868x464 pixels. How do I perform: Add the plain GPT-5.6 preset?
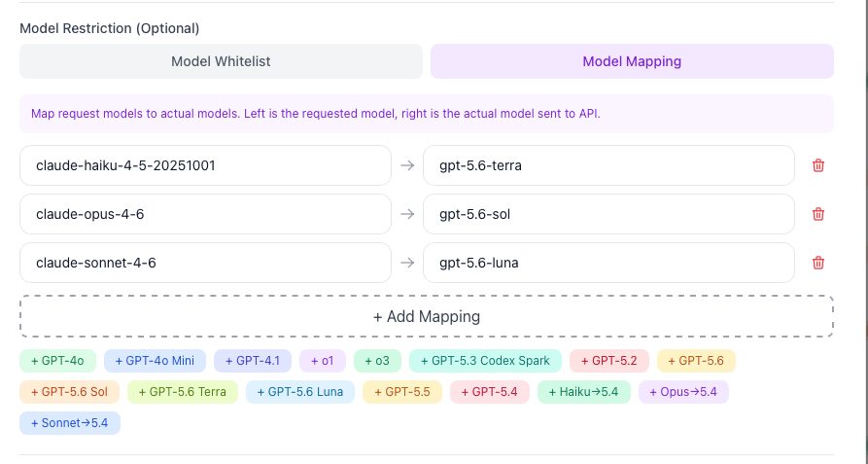pyautogui.click(x=696, y=361)
